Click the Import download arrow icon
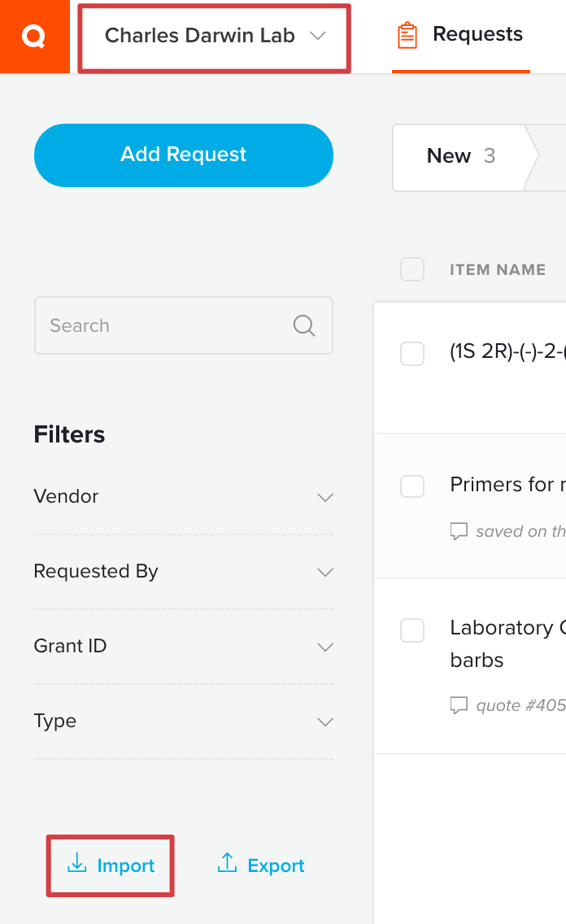The height and width of the screenshot is (924, 566). pos(76,863)
